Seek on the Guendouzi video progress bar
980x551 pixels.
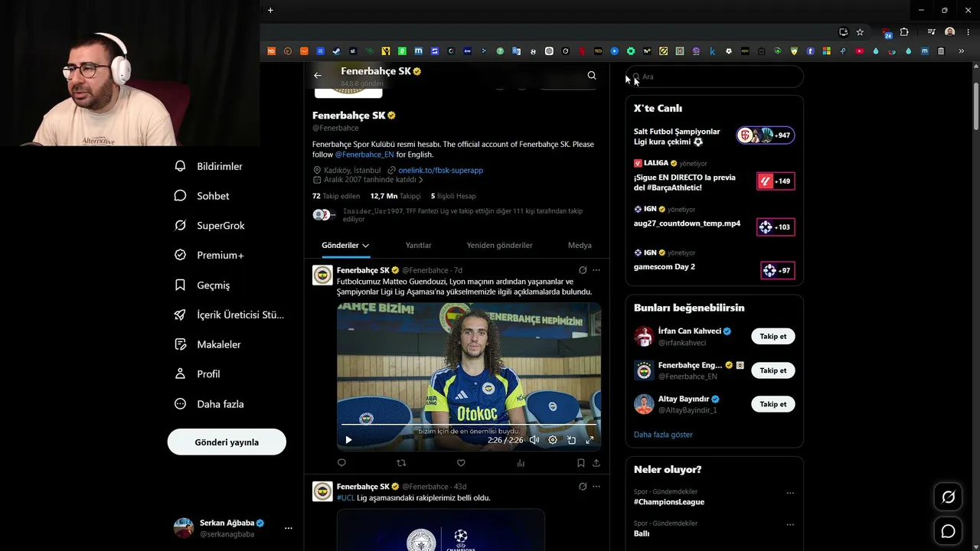pos(469,424)
